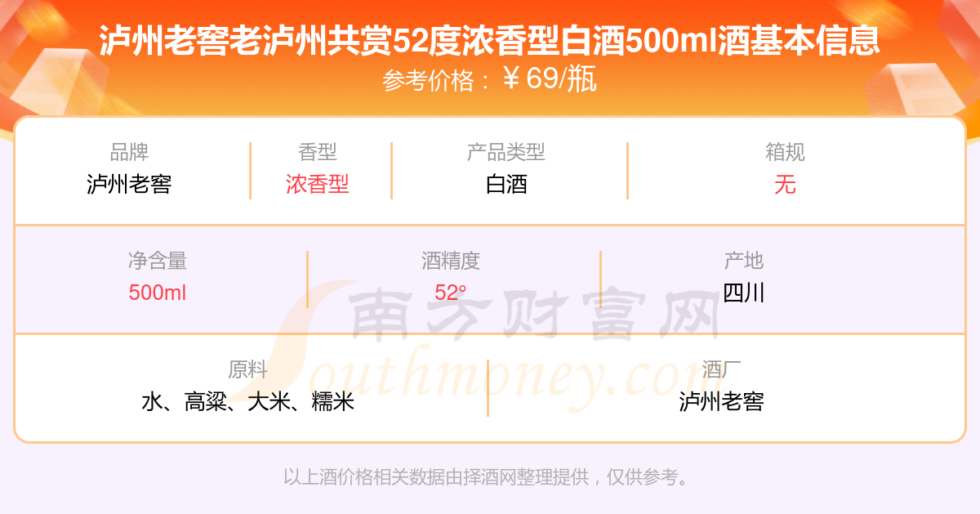Click the 产品类型 label
The width and height of the screenshot is (980, 514).
506,152
